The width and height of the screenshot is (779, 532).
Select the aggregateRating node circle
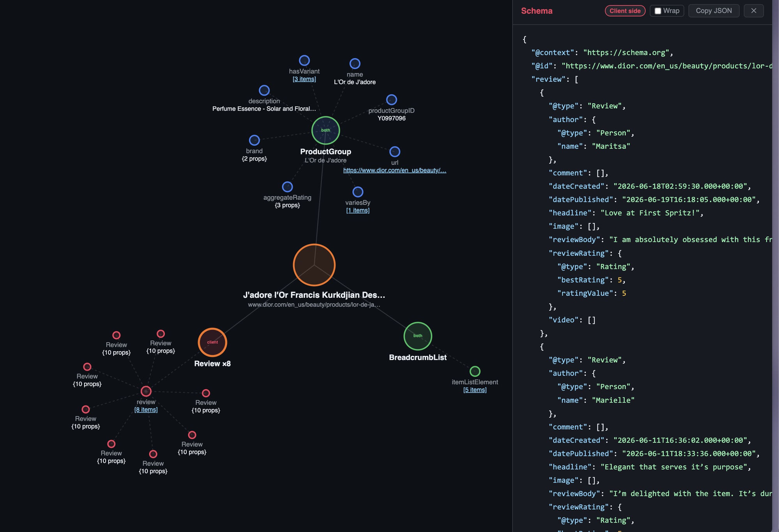[x=287, y=187]
